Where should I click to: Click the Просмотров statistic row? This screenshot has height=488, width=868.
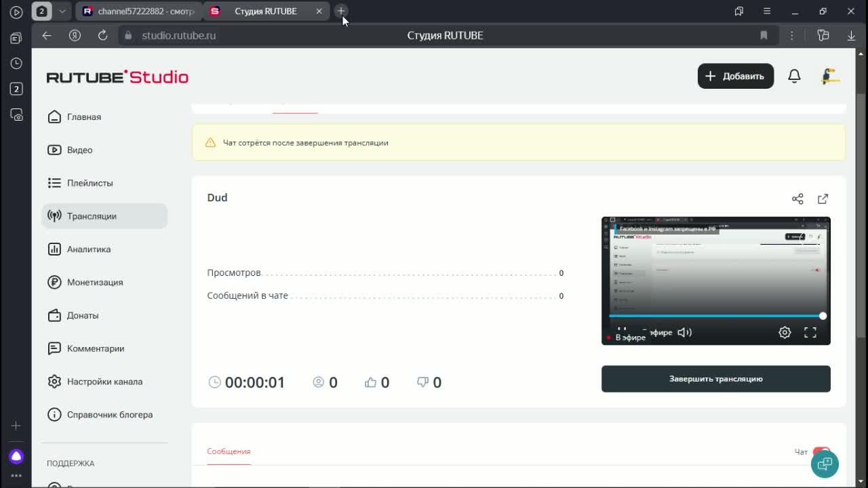(385, 272)
